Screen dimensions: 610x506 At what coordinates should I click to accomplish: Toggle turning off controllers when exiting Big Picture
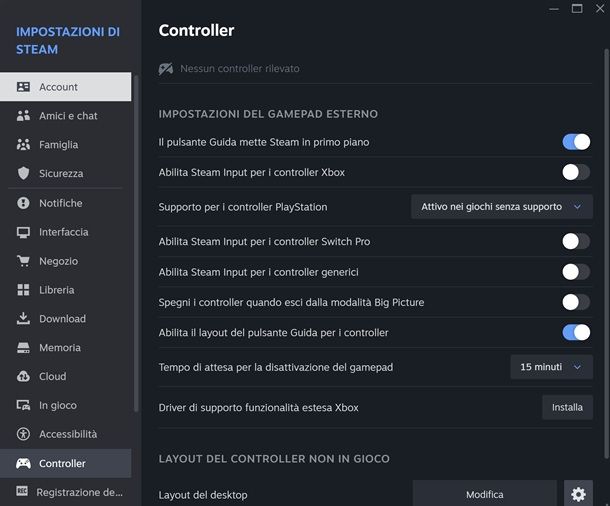(576, 302)
